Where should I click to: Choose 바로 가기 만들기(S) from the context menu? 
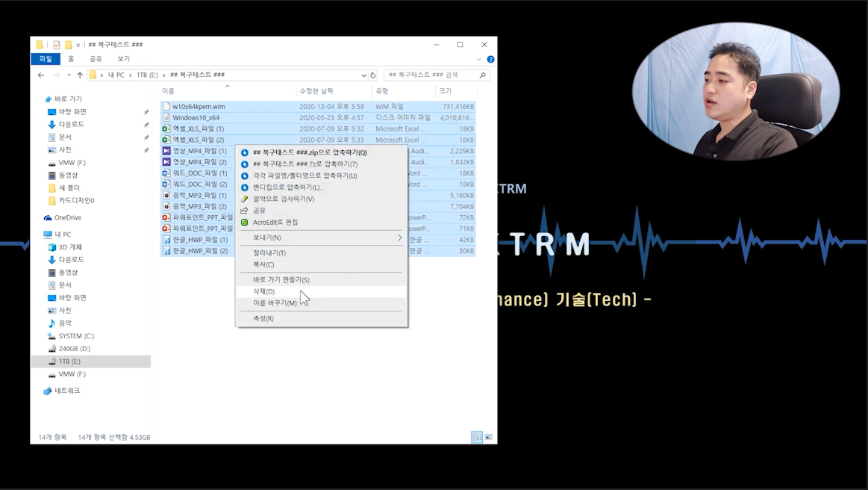pos(321,280)
